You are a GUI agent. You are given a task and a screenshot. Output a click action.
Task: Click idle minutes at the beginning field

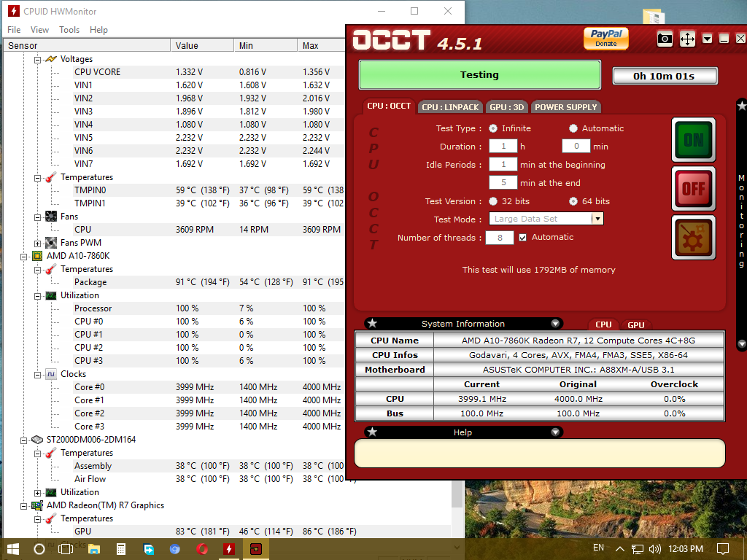tap(503, 164)
